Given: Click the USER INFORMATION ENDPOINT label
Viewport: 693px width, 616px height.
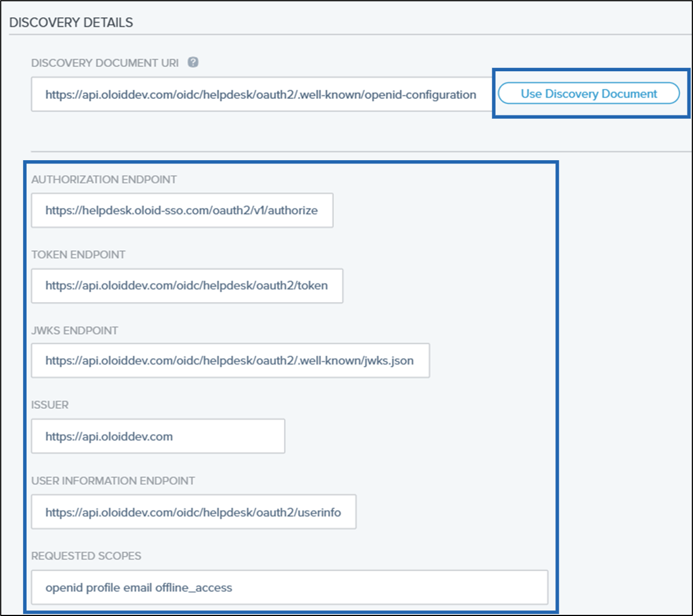Looking at the screenshot, I should 113,481.
